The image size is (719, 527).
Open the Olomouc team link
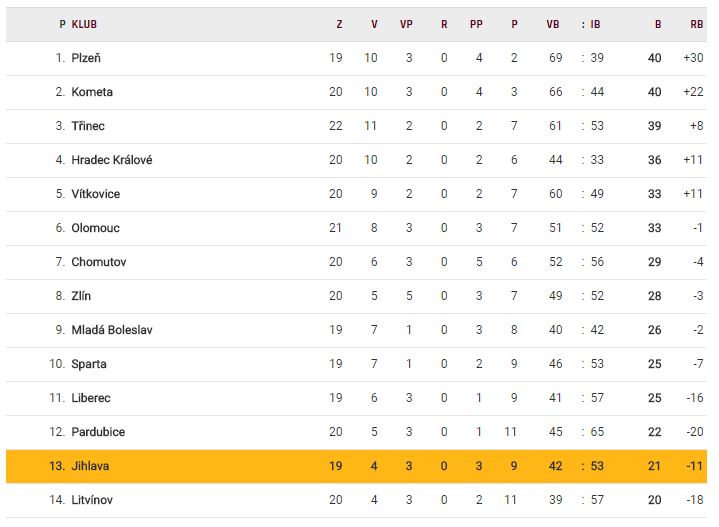click(95, 228)
